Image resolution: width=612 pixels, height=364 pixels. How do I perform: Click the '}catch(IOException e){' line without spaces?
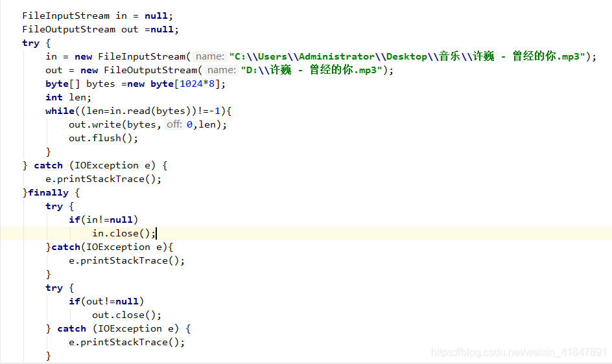(110, 247)
